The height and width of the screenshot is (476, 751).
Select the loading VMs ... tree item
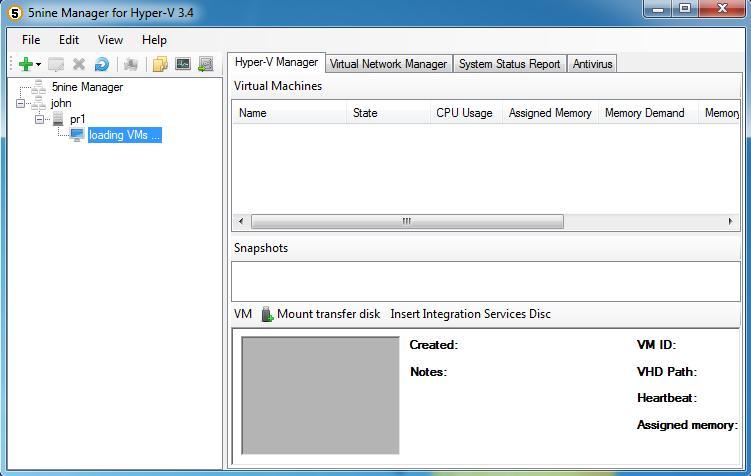point(125,135)
